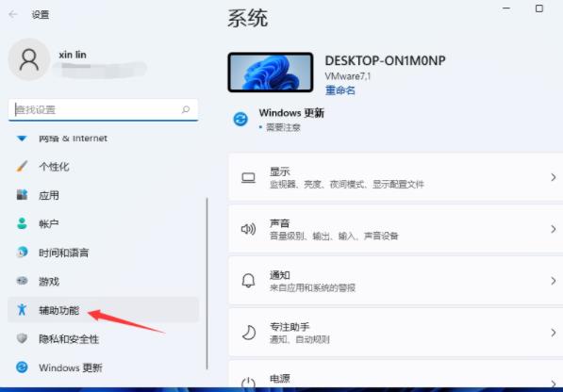Image resolution: width=563 pixels, height=392 pixels.
Task: Expand the 显示 row chevron
Action: click(x=554, y=177)
